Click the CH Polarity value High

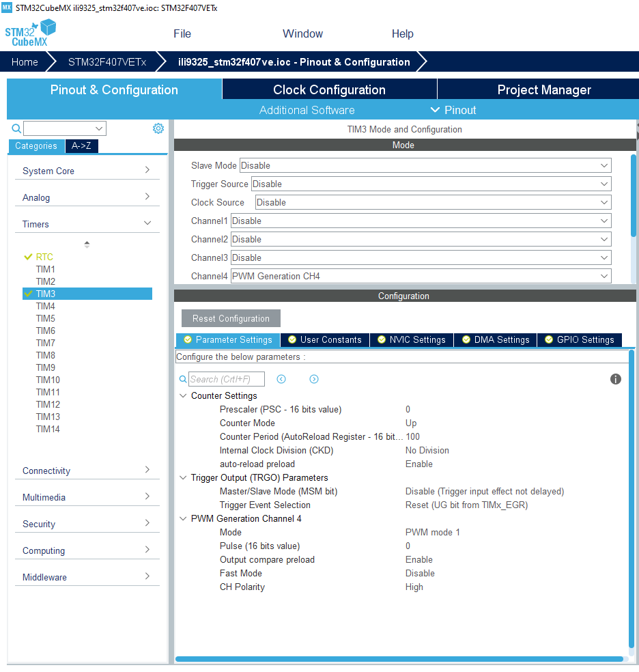(414, 587)
